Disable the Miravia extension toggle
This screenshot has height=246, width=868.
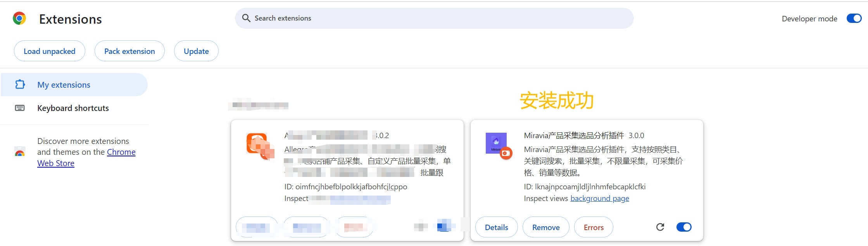tap(684, 227)
